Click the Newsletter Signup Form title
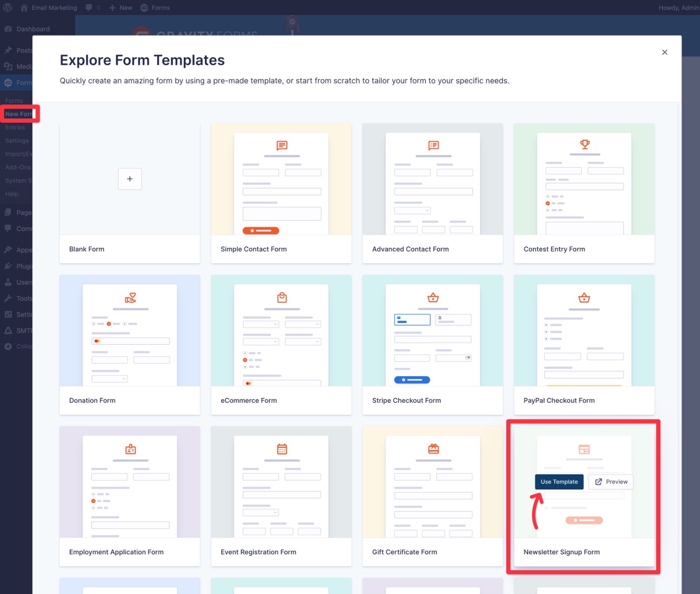The image size is (700, 594). pos(562,552)
